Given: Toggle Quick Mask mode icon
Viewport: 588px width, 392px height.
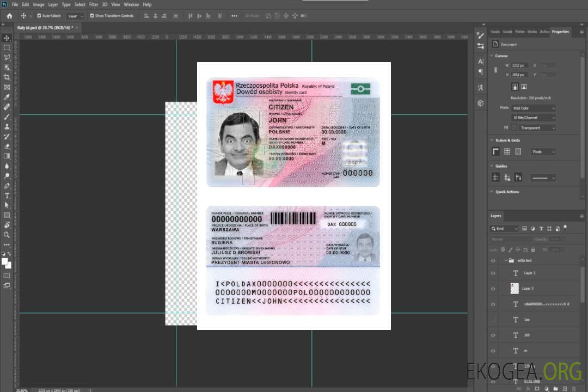Looking at the screenshot, I should click(7, 275).
